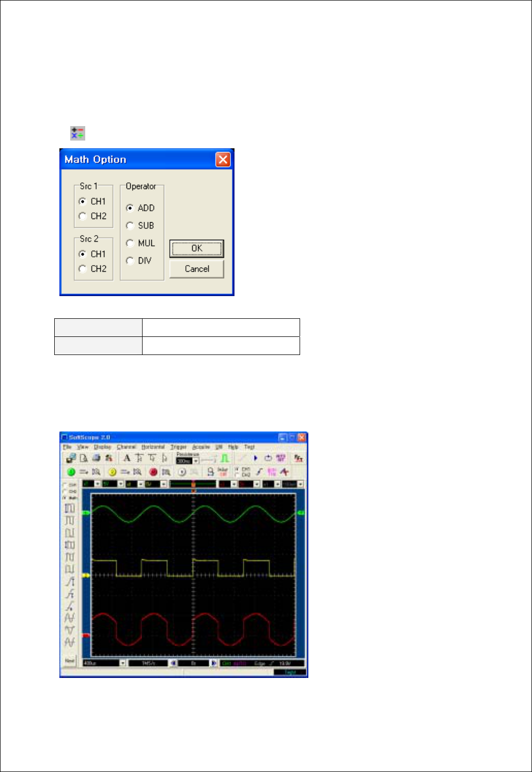Adjust the horizontal position slider marker
Screen dimensions: 532x772
(x=193, y=484)
